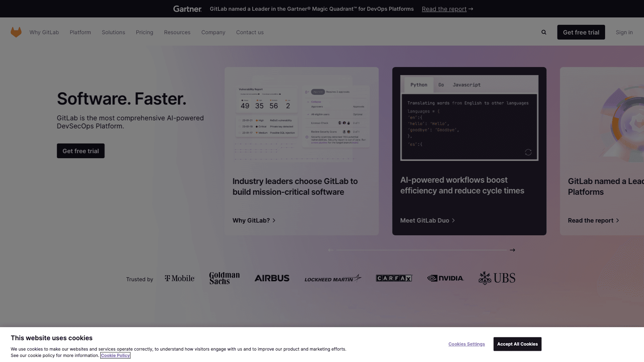Open Meet GitLab Duo link
644x362 pixels.
(428, 220)
